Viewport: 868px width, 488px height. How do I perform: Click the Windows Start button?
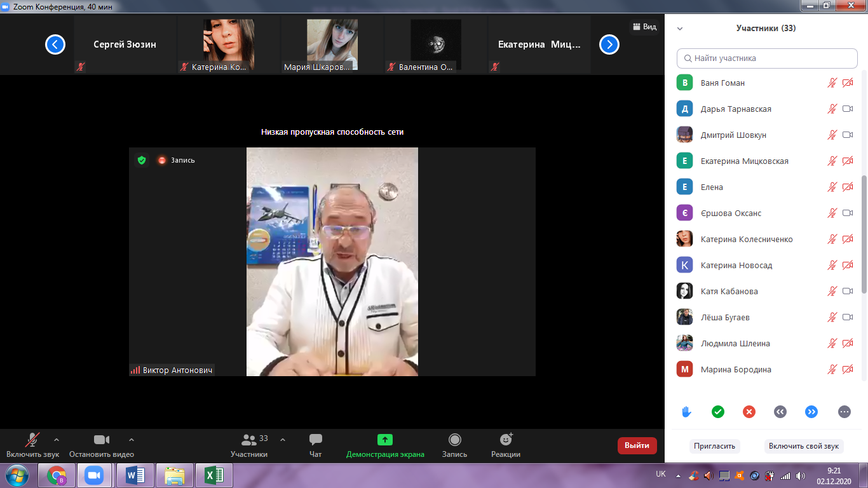pyautogui.click(x=17, y=475)
